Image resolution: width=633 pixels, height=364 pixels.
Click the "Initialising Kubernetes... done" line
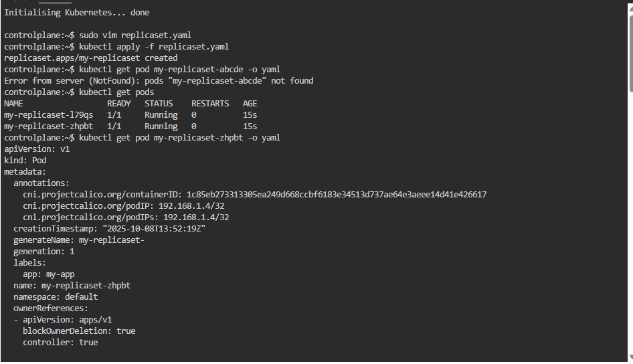click(x=77, y=13)
